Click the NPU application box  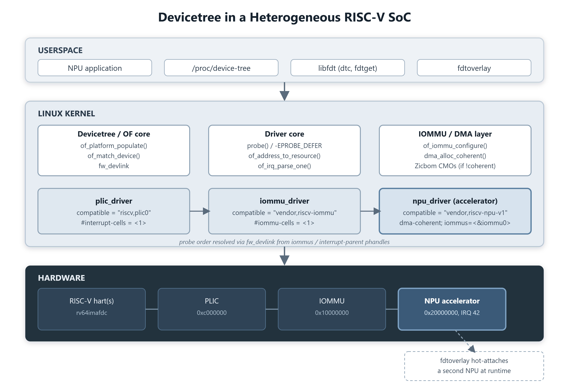point(95,68)
